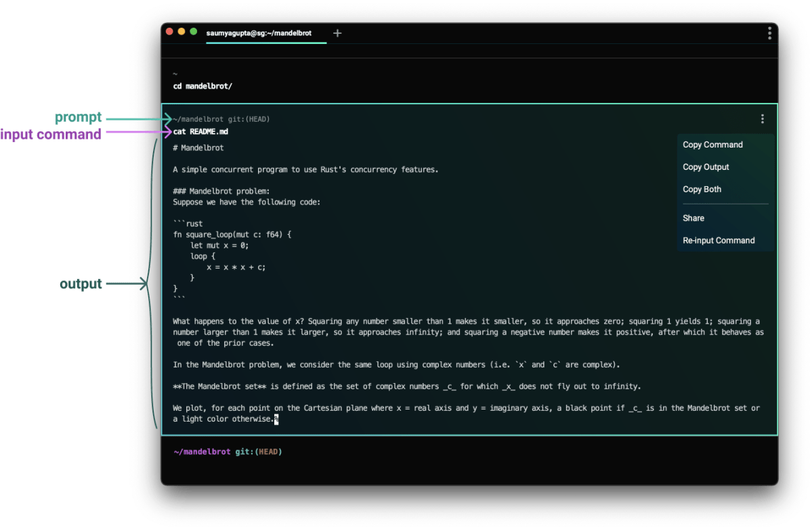The image size is (812, 530).
Task: Click the 'let mut x = 0;' code line
Action: pos(219,246)
